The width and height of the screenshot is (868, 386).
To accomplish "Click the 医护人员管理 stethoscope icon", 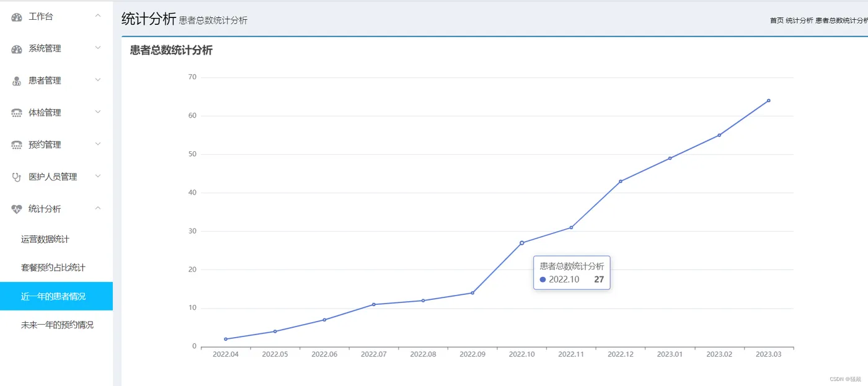I will pos(17,177).
